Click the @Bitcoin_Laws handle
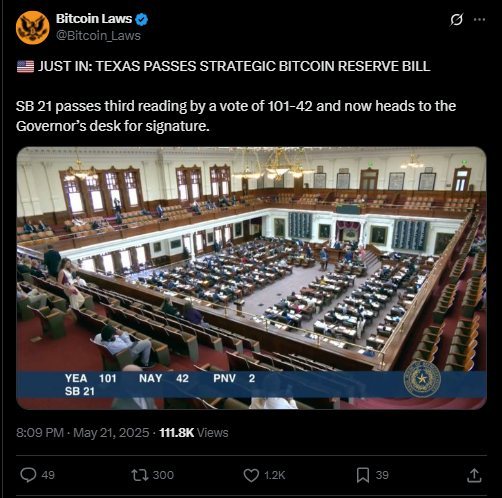This screenshot has height=498, width=502. [98, 36]
